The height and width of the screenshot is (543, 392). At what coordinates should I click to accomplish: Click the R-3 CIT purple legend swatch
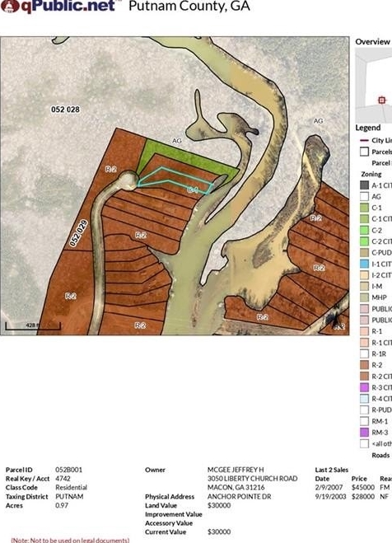click(x=364, y=387)
